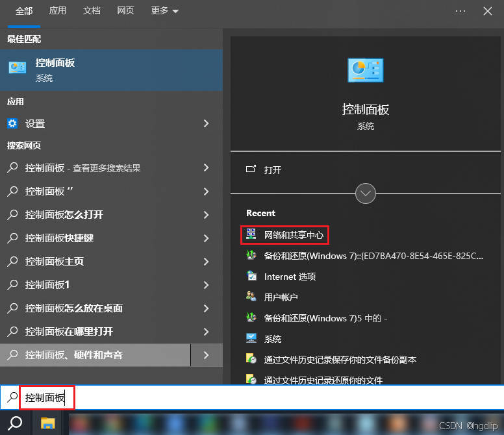Open the taskbar search button
Viewport: 504px width, 435px height.
(x=15, y=423)
